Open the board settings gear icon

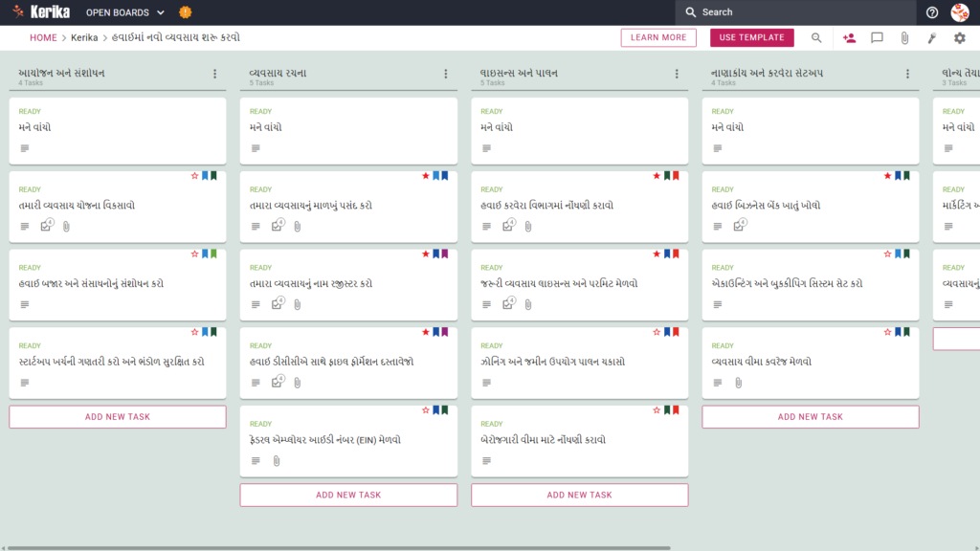[x=959, y=38]
